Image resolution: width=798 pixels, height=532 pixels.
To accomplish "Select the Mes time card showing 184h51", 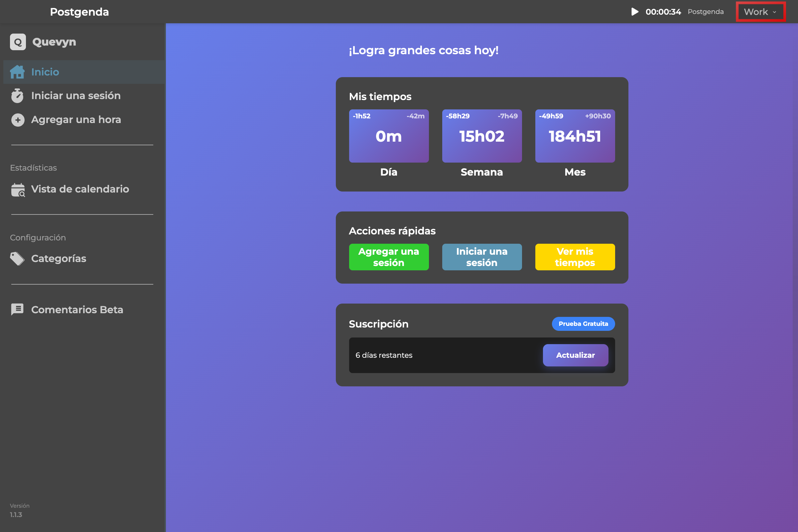I will 575,136.
